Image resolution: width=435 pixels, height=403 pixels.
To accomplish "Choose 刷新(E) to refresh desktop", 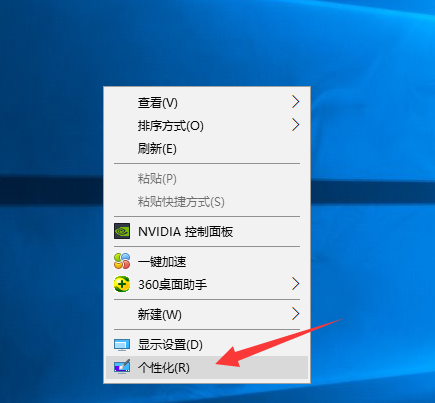I will pyautogui.click(x=207, y=148).
